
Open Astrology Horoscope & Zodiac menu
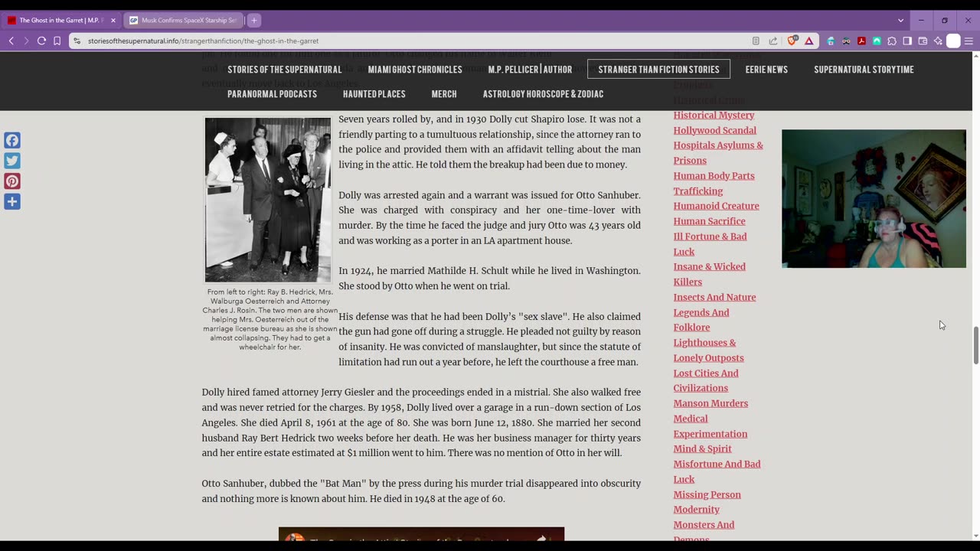[543, 94]
